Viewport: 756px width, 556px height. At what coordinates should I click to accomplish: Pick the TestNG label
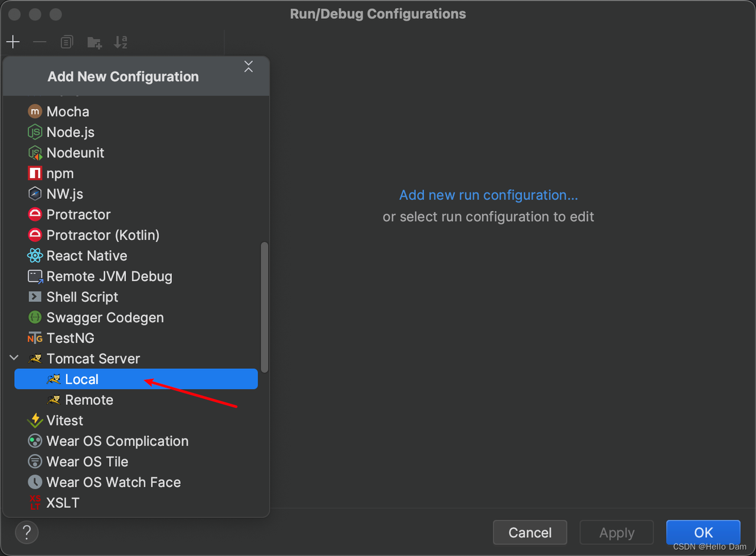point(70,338)
